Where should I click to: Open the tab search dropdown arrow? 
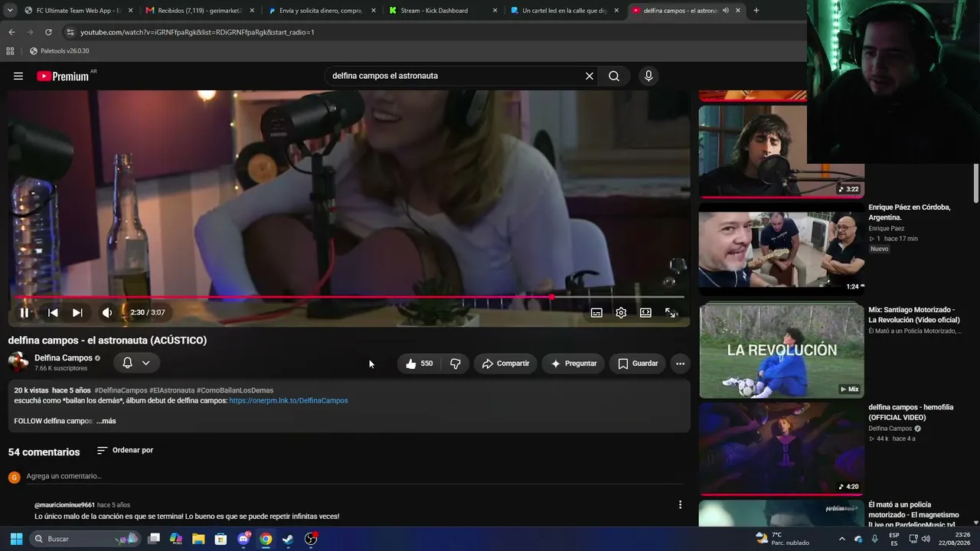pyautogui.click(x=9, y=11)
